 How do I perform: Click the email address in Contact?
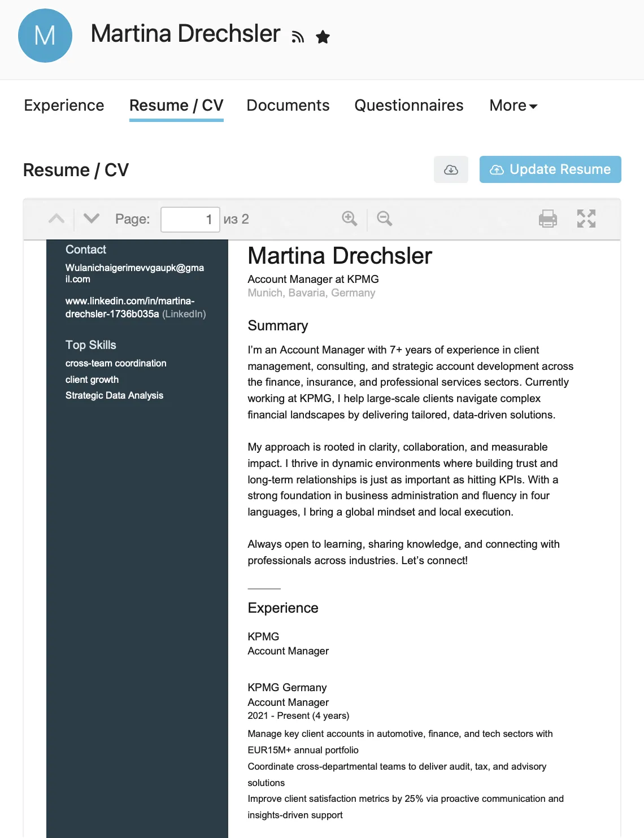coord(134,273)
